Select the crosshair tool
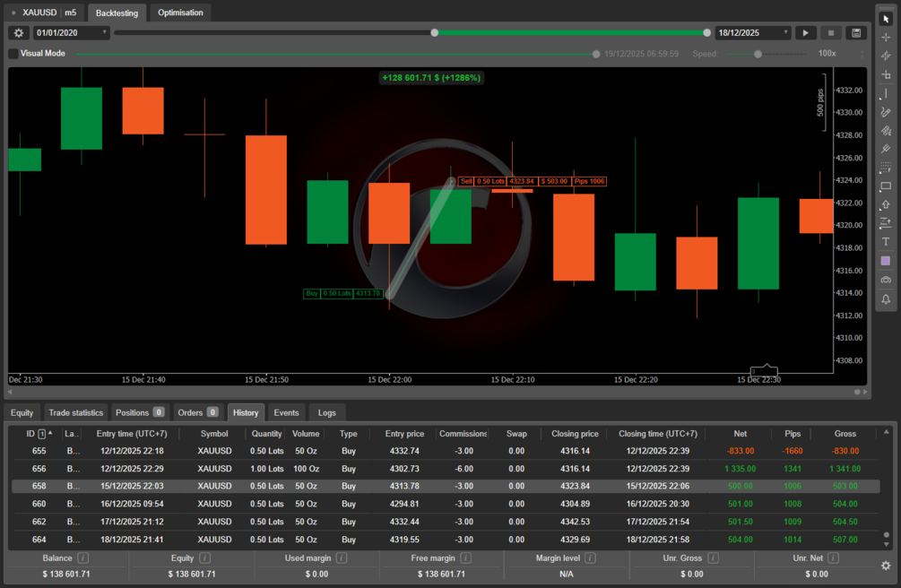Image resolution: width=901 pixels, height=588 pixels. click(886, 38)
